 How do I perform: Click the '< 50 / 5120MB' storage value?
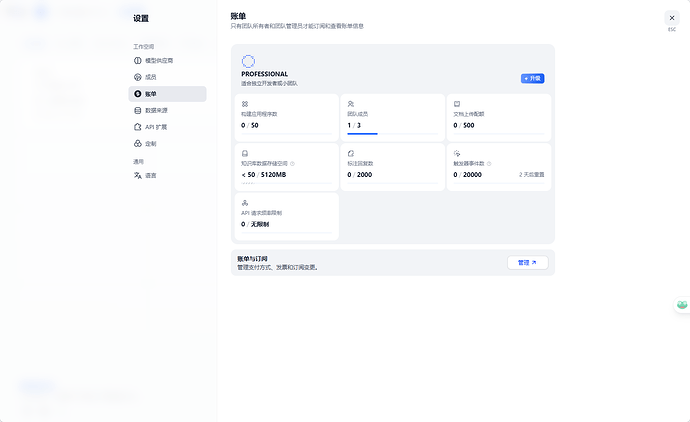264,175
